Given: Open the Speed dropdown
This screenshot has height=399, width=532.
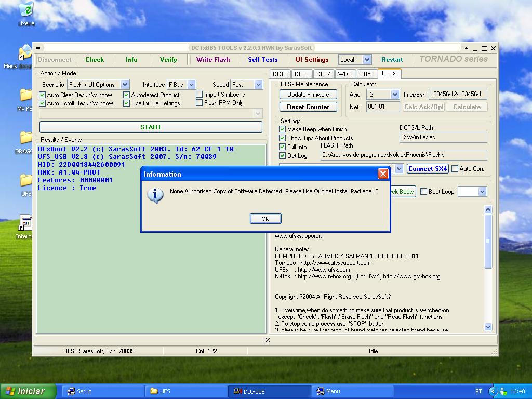Looking at the screenshot, I should click(x=259, y=85).
